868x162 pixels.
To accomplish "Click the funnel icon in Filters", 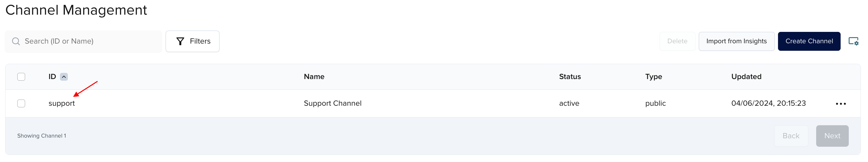I will [x=180, y=41].
